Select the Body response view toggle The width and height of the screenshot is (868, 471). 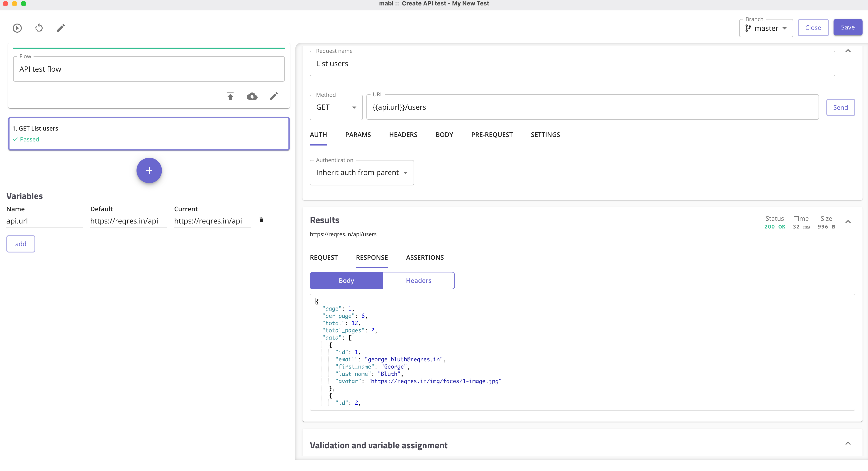click(x=346, y=281)
